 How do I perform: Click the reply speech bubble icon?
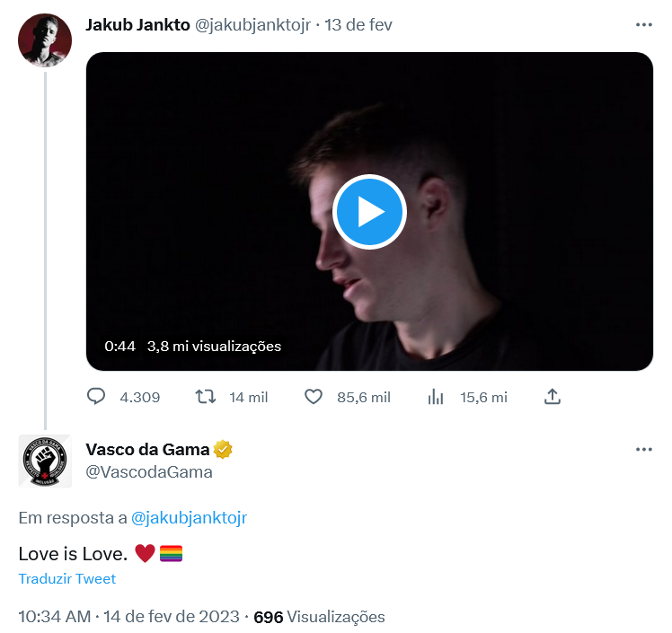coord(96,396)
